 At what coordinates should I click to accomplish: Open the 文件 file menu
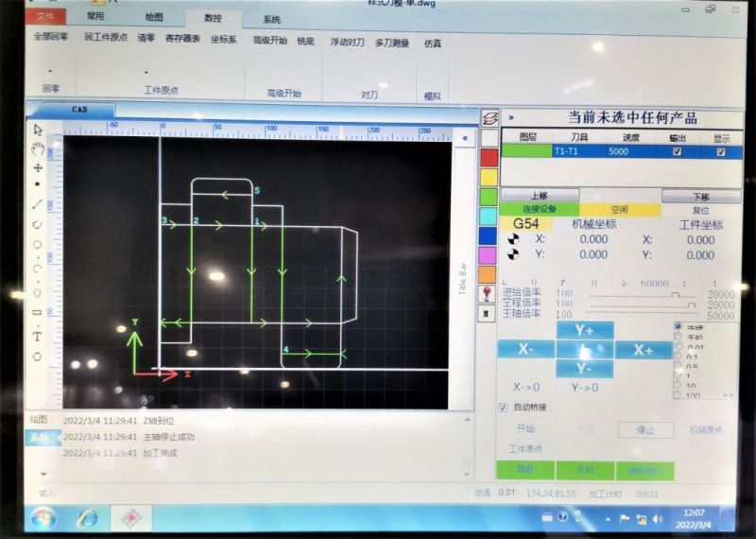pyautogui.click(x=45, y=16)
